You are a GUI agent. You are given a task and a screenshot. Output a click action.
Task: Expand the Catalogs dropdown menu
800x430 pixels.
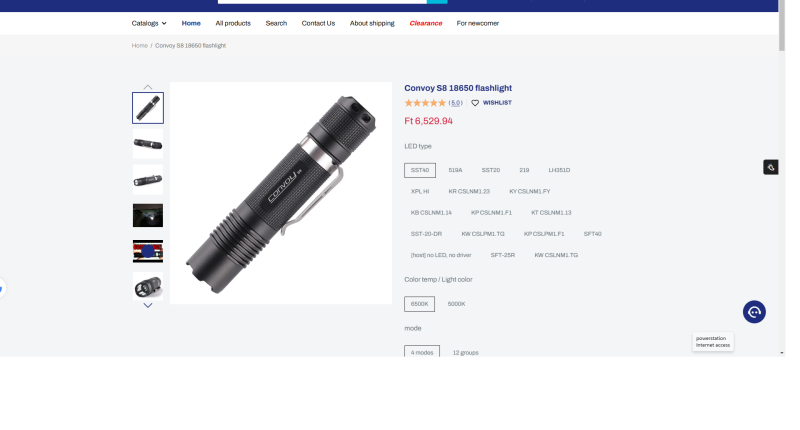coord(149,23)
